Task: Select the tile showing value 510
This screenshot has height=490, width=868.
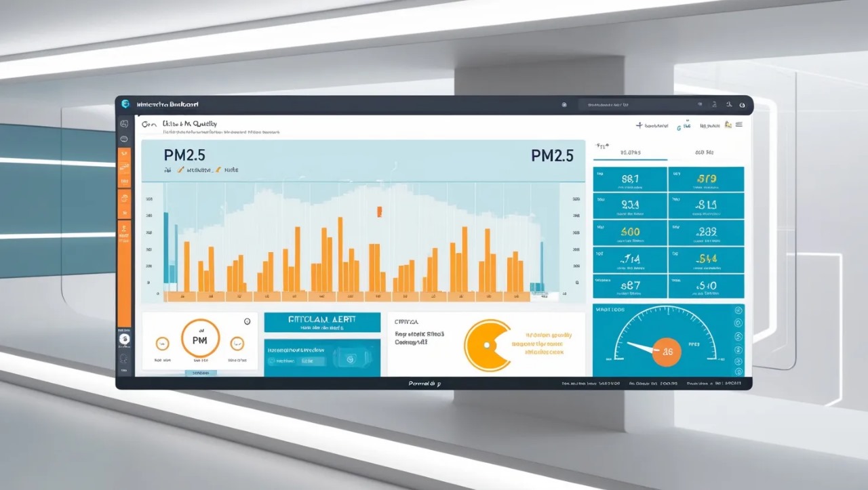Action: pos(706,286)
